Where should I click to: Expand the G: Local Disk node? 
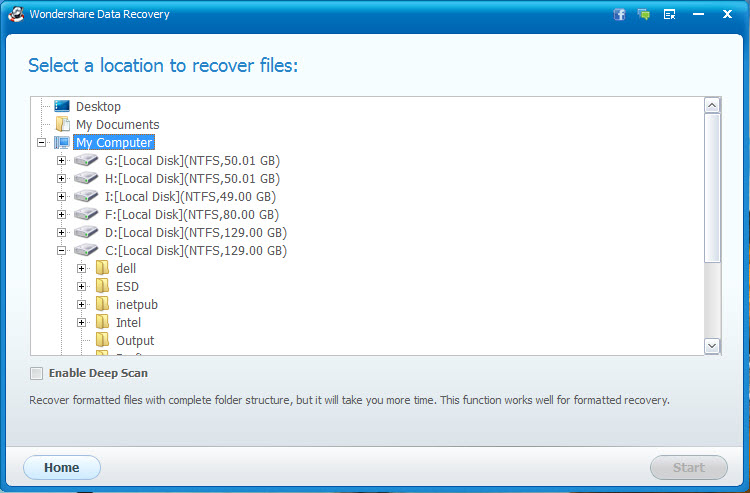[61, 160]
